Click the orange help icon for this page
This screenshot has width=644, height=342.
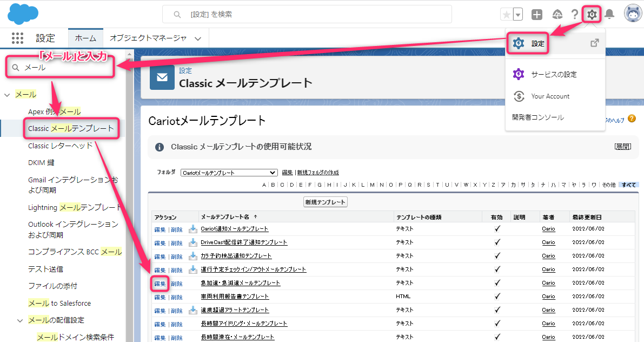(x=632, y=119)
